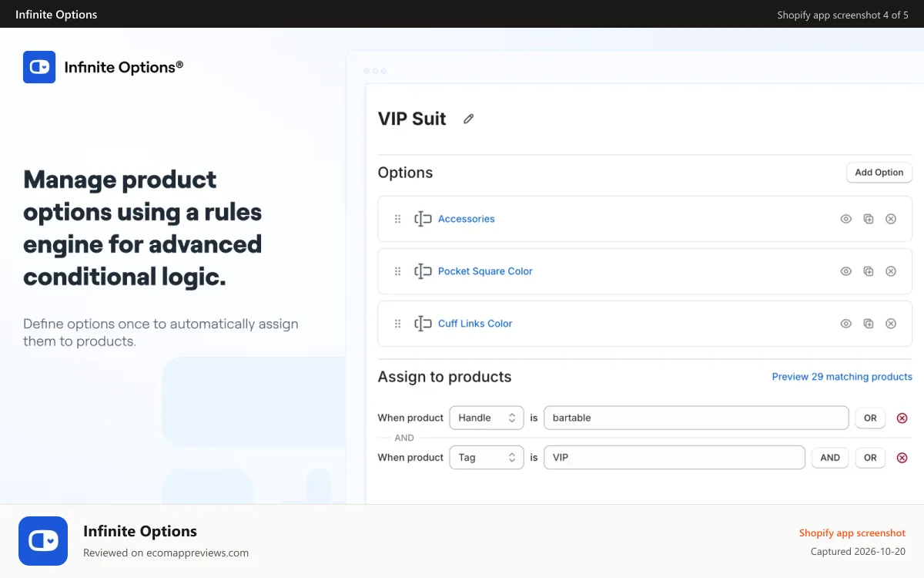The height and width of the screenshot is (578, 924).
Task: Click the Assign to products heading
Action: coord(444,377)
